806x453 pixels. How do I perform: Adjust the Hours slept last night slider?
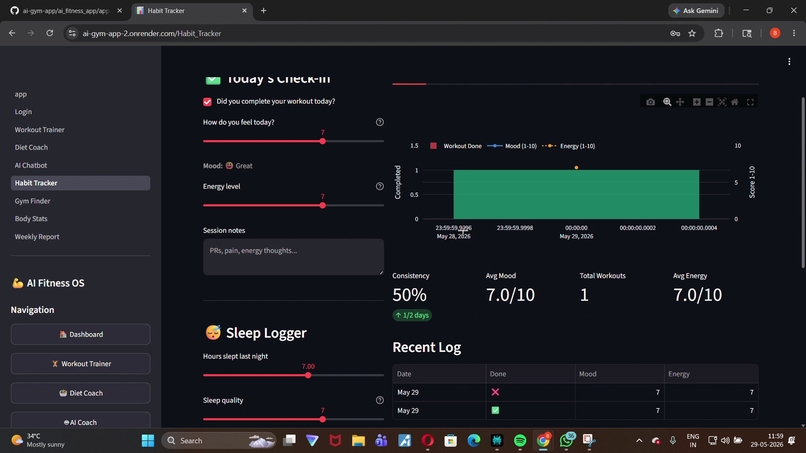[308, 375]
